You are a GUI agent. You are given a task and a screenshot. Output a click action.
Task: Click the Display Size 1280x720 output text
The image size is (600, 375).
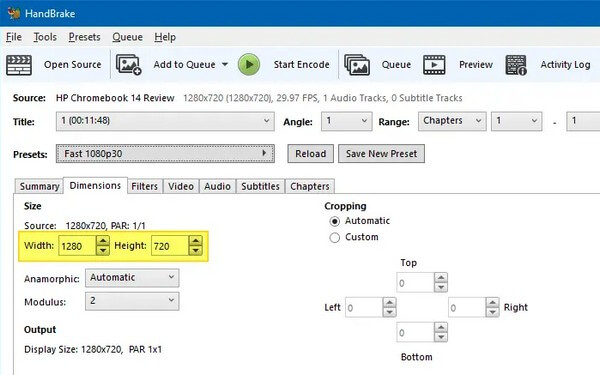[x=93, y=349]
